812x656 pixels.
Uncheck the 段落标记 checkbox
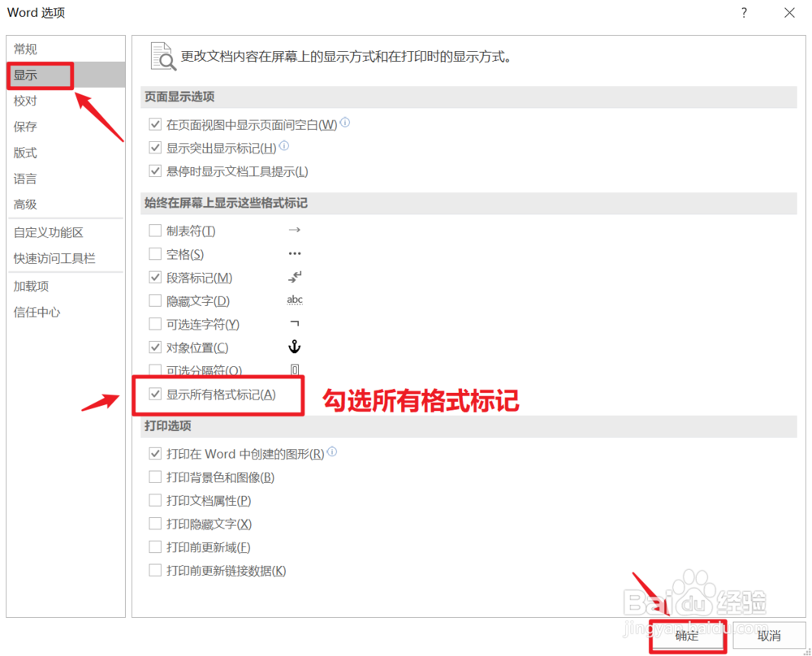coord(155,277)
